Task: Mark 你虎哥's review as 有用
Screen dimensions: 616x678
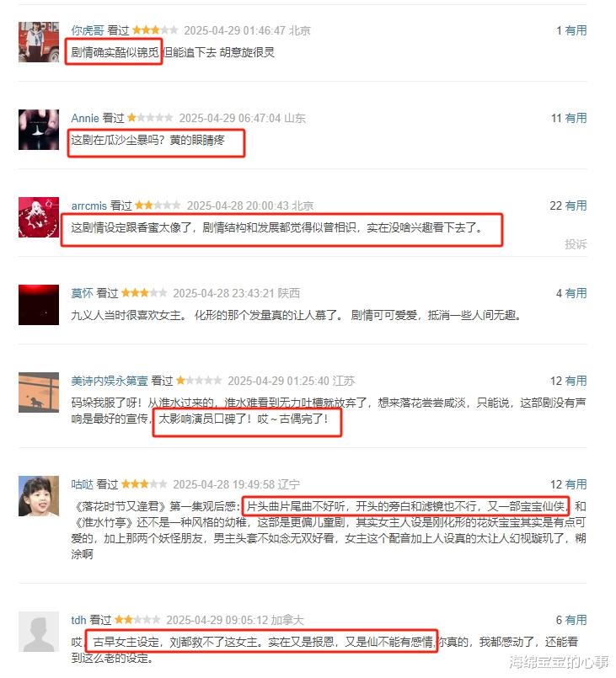Action: click(576, 30)
